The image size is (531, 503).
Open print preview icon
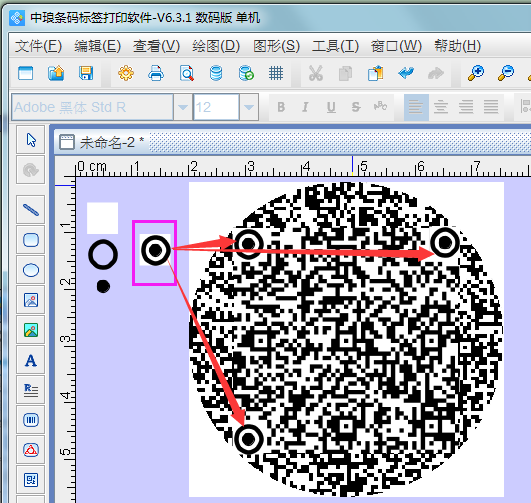tap(187, 73)
